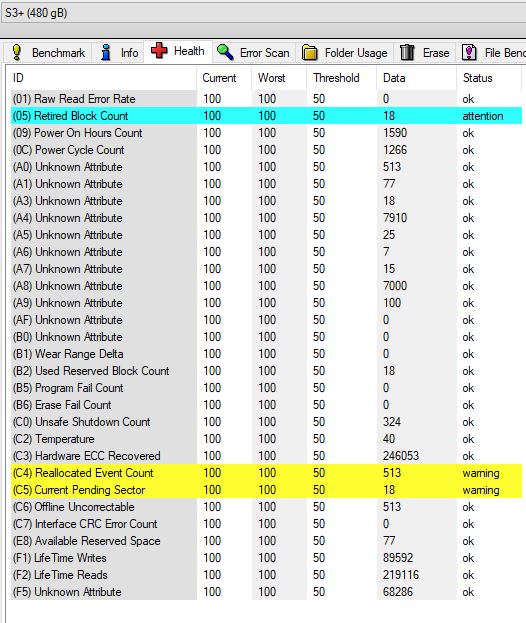Click the Status column header
This screenshot has height=623, width=526.
[x=489, y=78]
